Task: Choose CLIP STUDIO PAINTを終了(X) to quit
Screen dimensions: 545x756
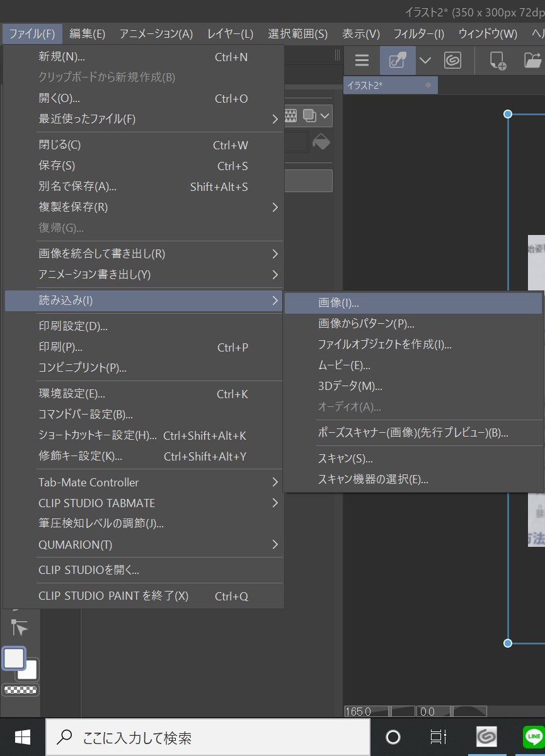Action: click(x=144, y=596)
